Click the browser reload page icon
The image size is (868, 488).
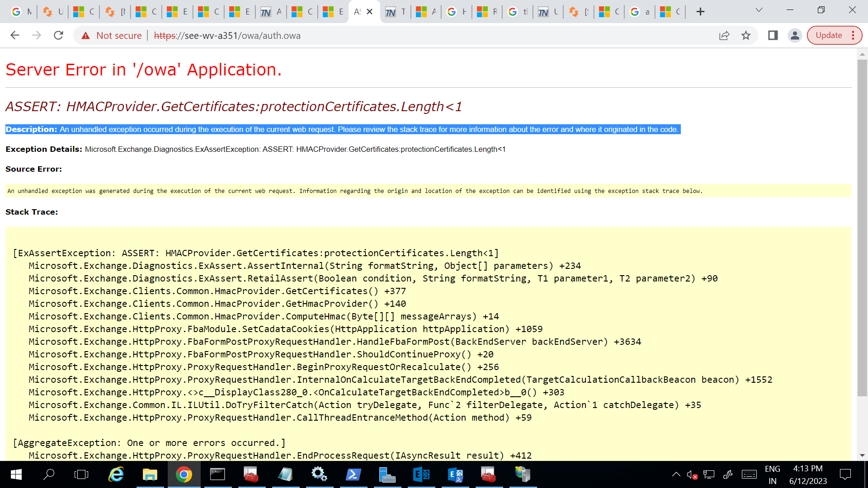pos(58,35)
